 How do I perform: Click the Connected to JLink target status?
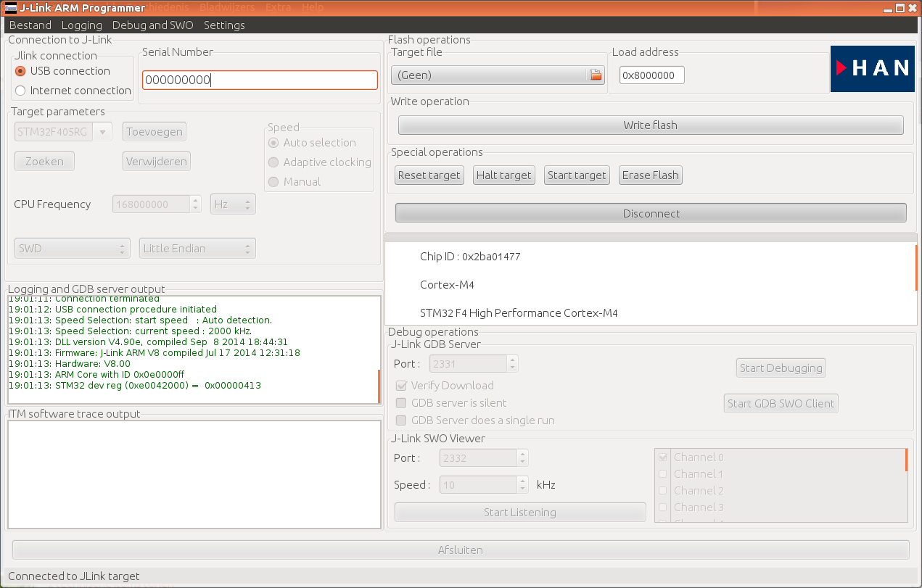pos(74,576)
